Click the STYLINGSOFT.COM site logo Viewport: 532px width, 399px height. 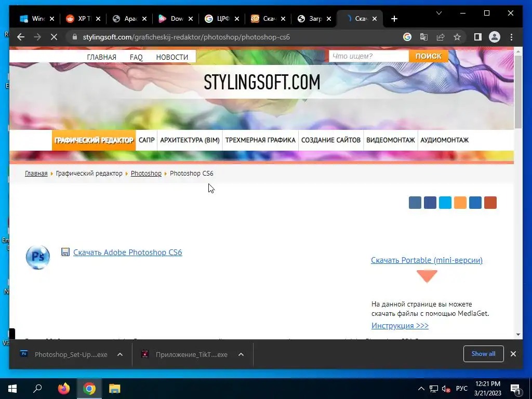262,82
